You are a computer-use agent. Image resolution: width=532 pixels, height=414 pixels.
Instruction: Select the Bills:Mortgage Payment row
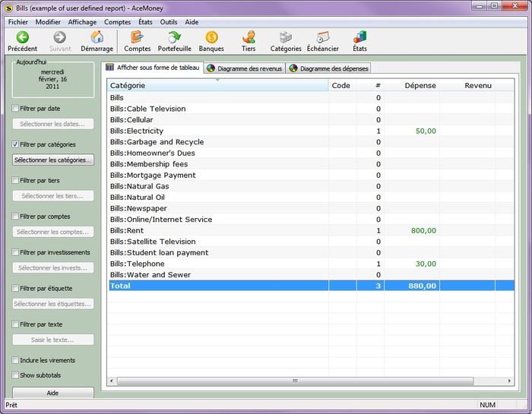(310, 175)
